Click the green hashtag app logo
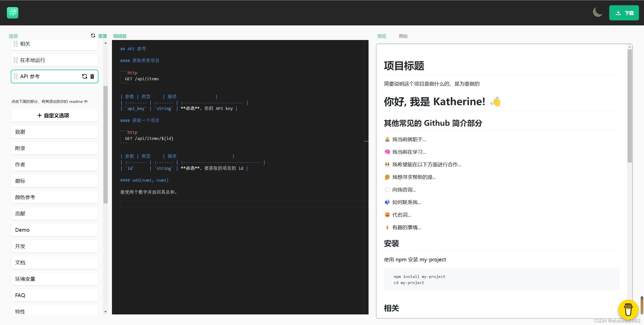This screenshot has width=644, height=325. coord(13,13)
